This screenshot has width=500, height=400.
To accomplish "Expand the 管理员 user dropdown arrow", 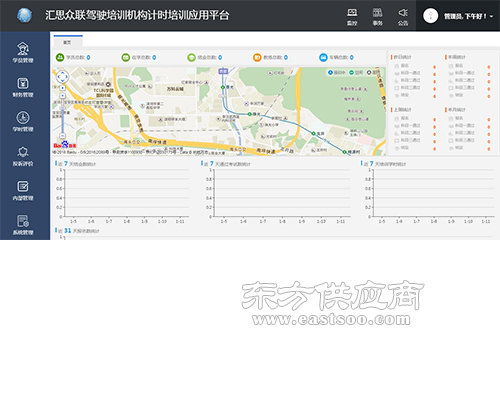I will (492, 16).
